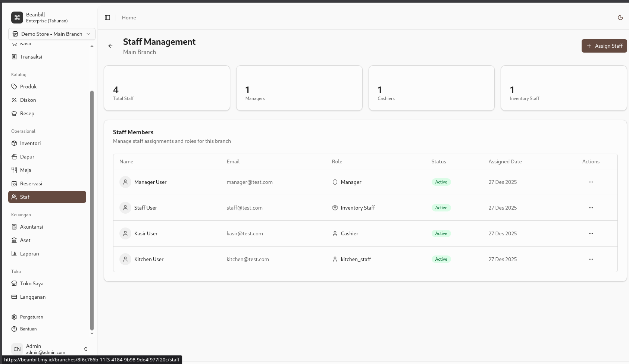Click the Pengaturan gear icon

tap(14, 317)
